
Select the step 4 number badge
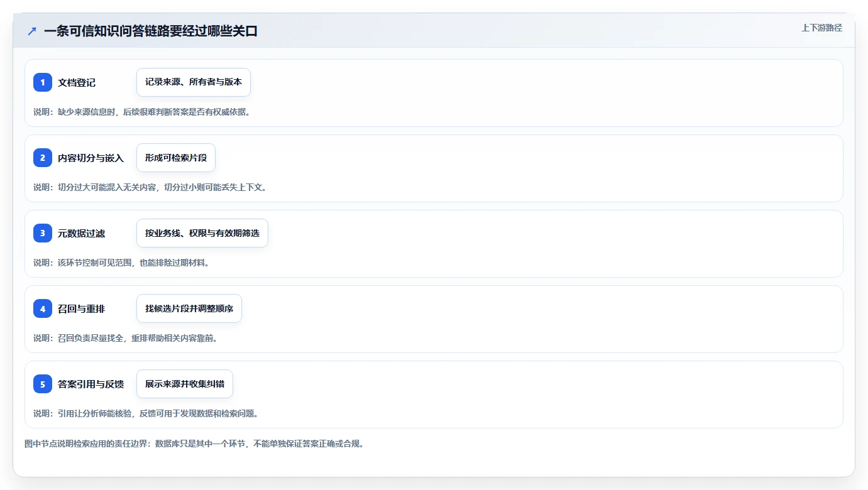43,308
